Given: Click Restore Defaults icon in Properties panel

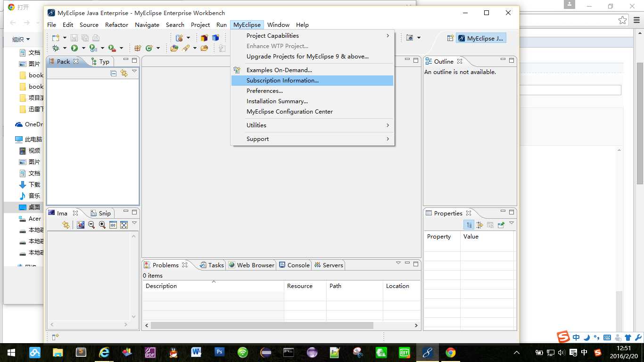Looking at the screenshot, I should [x=490, y=225].
